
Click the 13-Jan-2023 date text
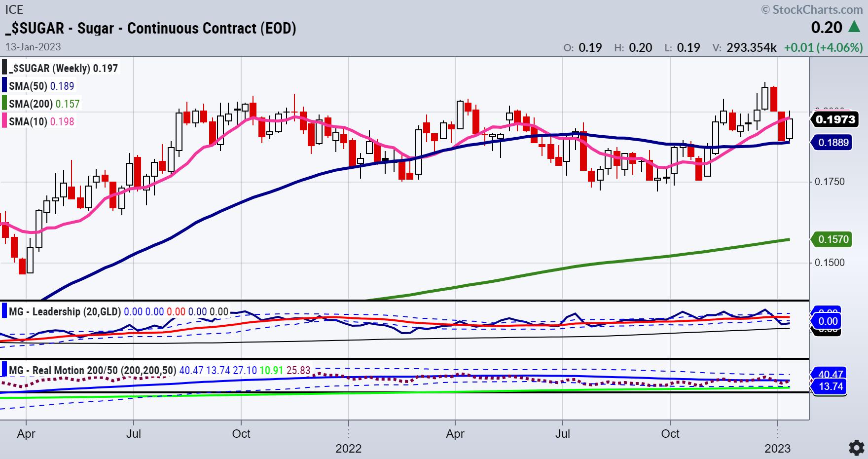click(x=33, y=47)
